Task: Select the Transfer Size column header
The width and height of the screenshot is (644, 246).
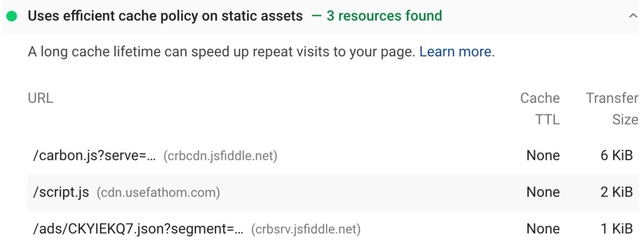Action: (612, 109)
